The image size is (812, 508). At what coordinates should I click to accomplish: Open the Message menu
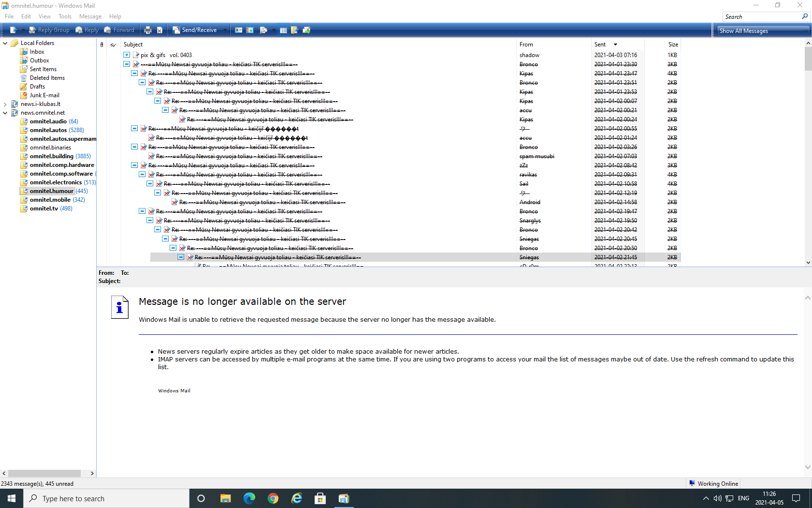pyautogui.click(x=90, y=16)
